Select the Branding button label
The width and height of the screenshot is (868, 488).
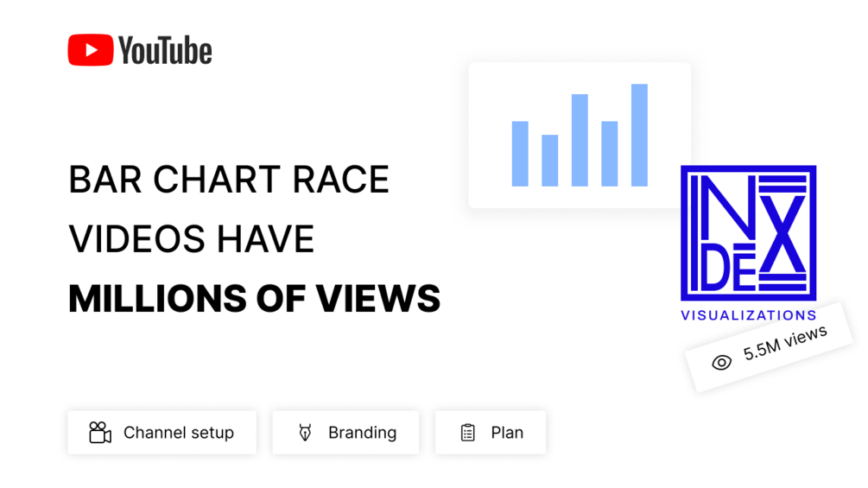click(x=362, y=433)
